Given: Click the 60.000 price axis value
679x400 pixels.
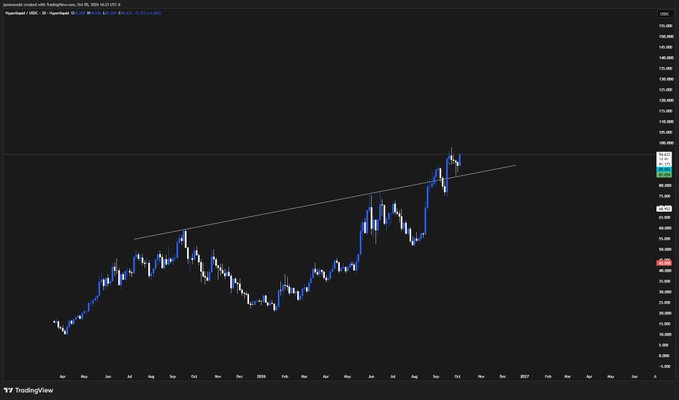Looking at the screenshot, I should pos(665,228).
